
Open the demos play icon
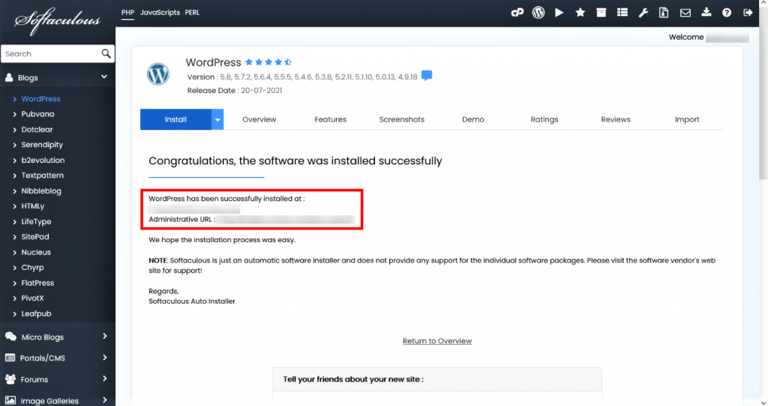(x=559, y=13)
